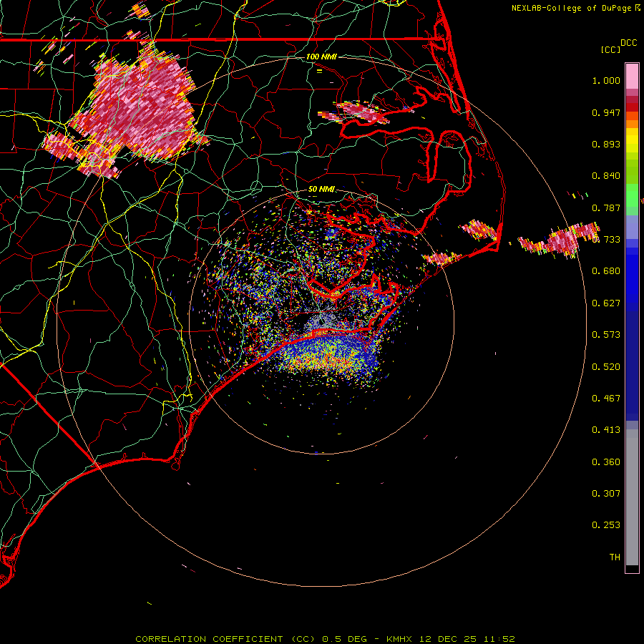Click the DCC product label
The image size is (644, 644).
point(628,43)
